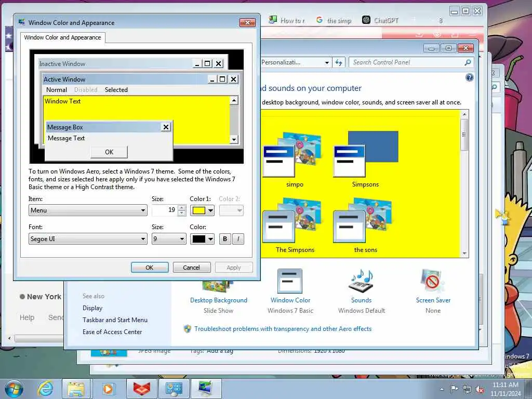Open the font Size dropdown showing 9
The width and height of the screenshot is (532, 399).
(169, 239)
